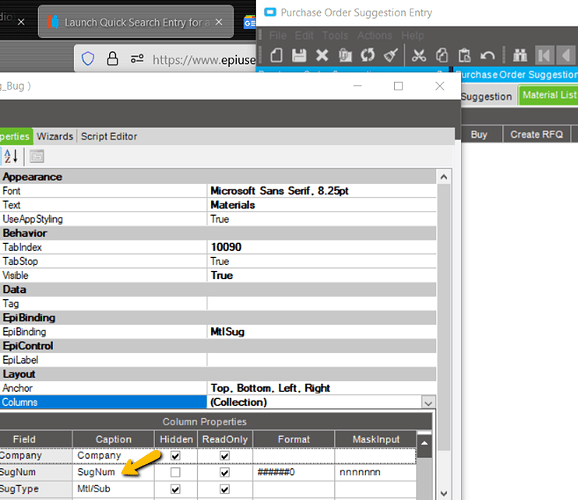Click properties grid scroll up arrow
This screenshot has height=500, width=578.
tap(444, 177)
